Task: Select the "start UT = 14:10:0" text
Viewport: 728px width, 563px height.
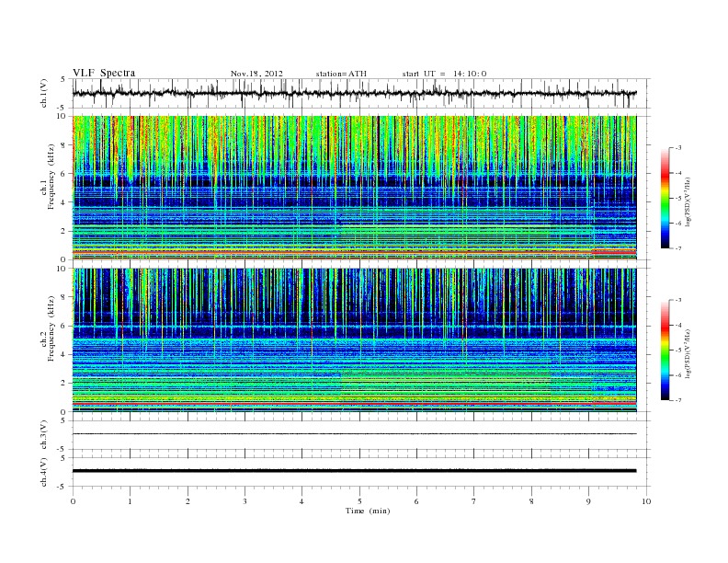Action: click(444, 74)
